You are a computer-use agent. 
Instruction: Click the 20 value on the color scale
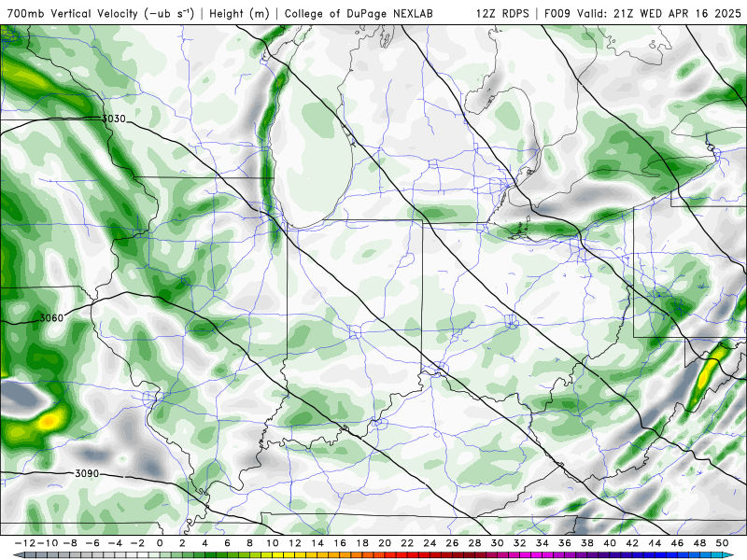(x=385, y=543)
